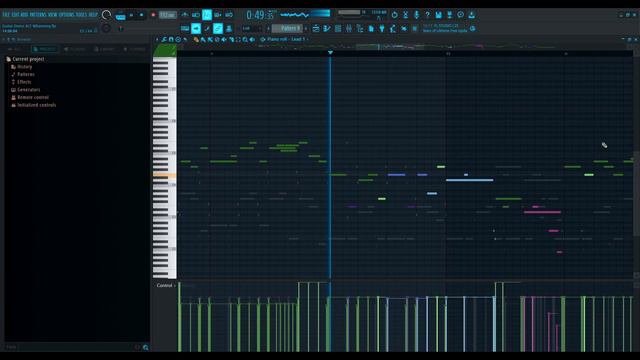Click arrow right of Pattern 9 selector
The height and width of the screenshot is (360, 640).
[x=306, y=28]
